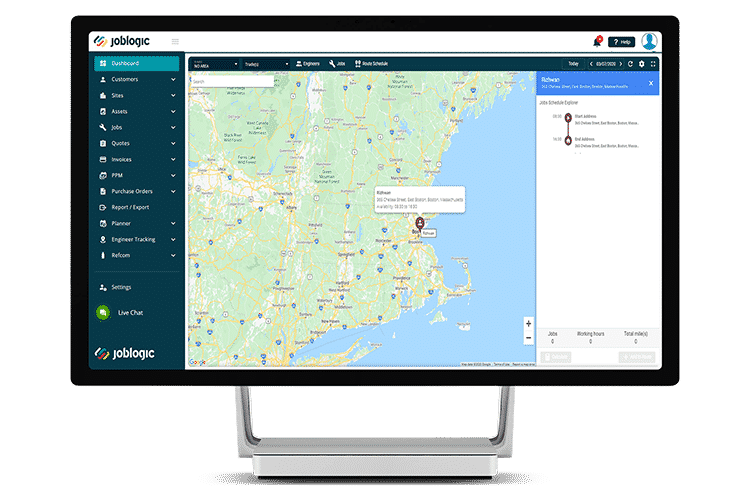Click the Help button
Screen dimensions: 752x502
click(x=622, y=42)
